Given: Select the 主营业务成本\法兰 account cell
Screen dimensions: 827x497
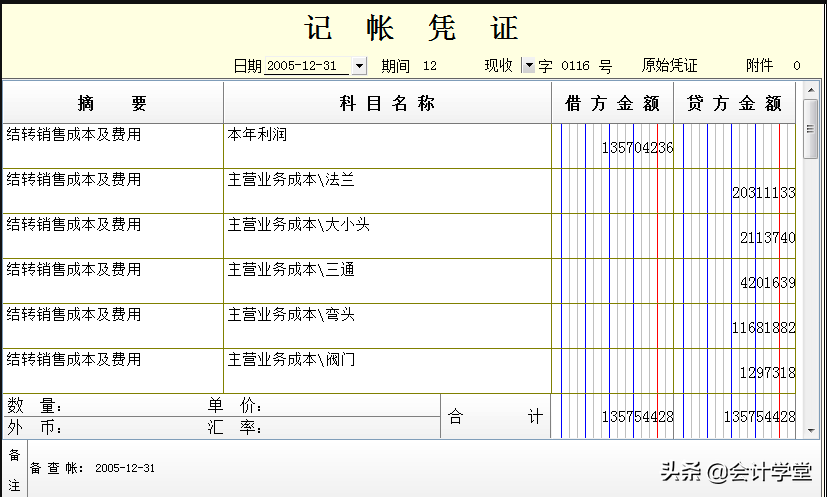Looking at the screenshot, I should [x=387, y=191].
